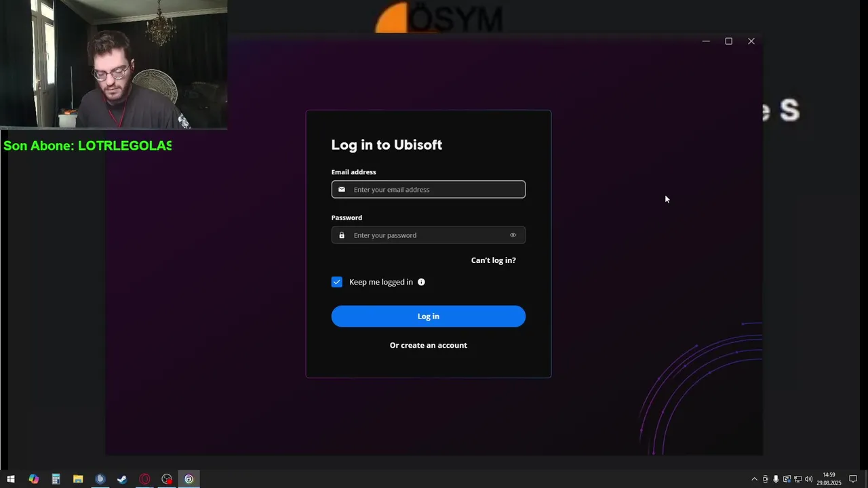Click the Son Abone: LOTRLEGOLAS text
This screenshot has width=868, height=488.
[x=87, y=146]
